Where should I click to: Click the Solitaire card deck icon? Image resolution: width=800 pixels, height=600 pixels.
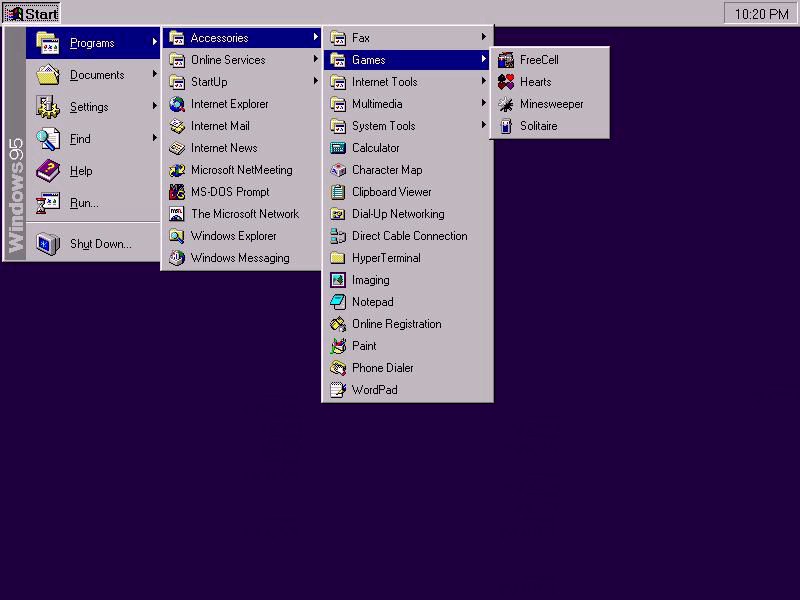pyautogui.click(x=506, y=126)
